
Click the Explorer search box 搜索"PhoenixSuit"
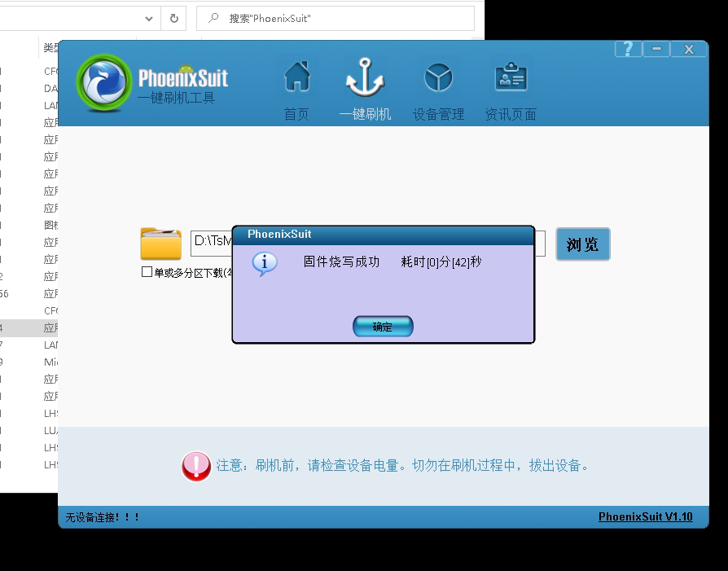(x=335, y=18)
